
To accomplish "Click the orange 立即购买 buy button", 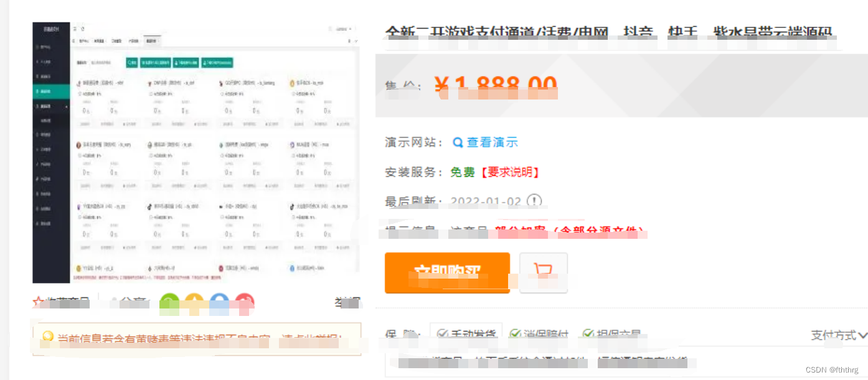I will pyautogui.click(x=447, y=272).
